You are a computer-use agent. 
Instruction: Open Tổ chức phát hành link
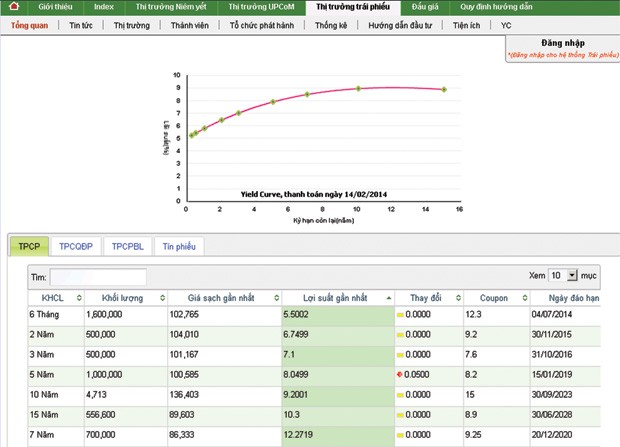(261, 24)
